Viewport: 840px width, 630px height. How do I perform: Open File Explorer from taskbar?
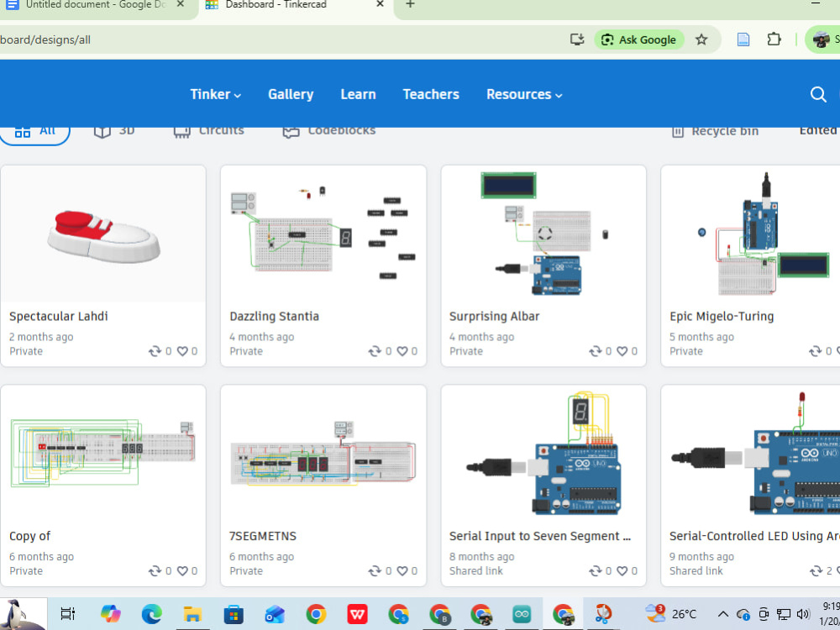click(x=193, y=614)
